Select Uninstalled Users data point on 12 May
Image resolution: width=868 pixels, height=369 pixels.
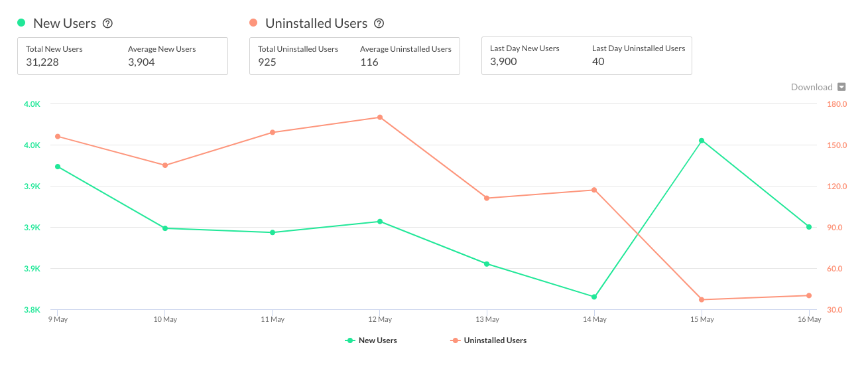coord(380,117)
